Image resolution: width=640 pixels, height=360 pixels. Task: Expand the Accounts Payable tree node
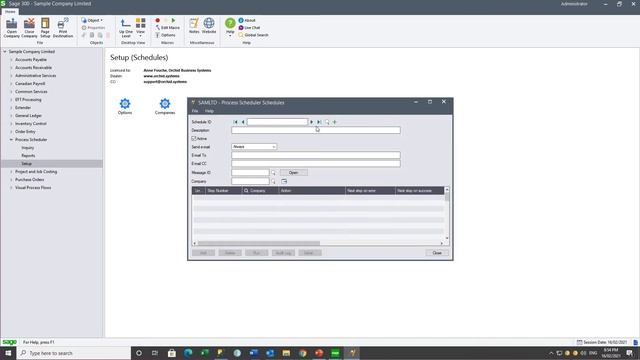click(x=11, y=60)
